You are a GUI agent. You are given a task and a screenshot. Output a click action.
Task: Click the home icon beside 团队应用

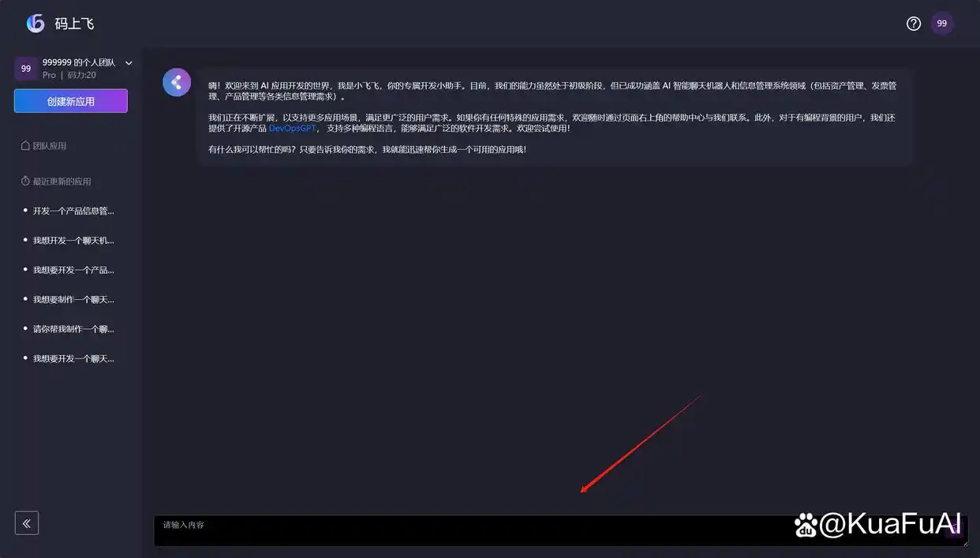(23, 145)
